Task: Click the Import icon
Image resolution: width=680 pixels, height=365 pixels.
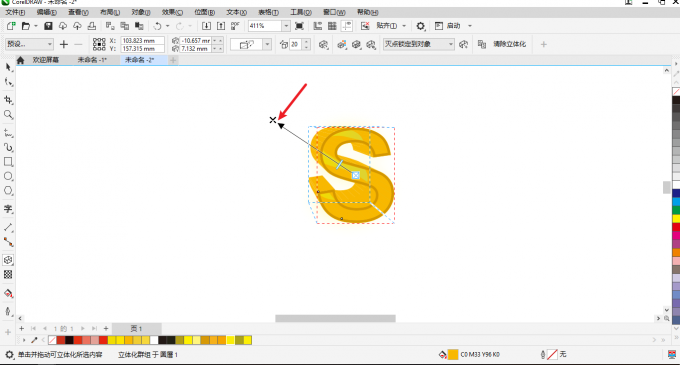Action: point(206,26)
